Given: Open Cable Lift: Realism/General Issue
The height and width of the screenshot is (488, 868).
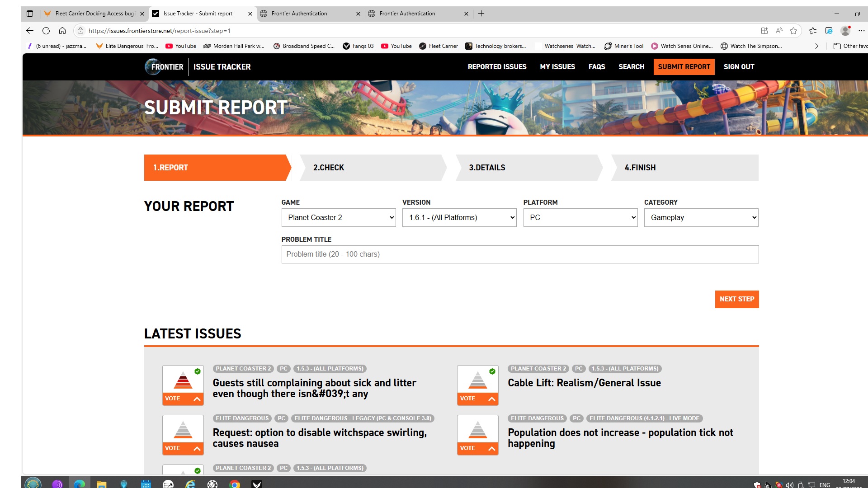Looking at the screenshot, I should pyautogui.click(x=584, y=383).
